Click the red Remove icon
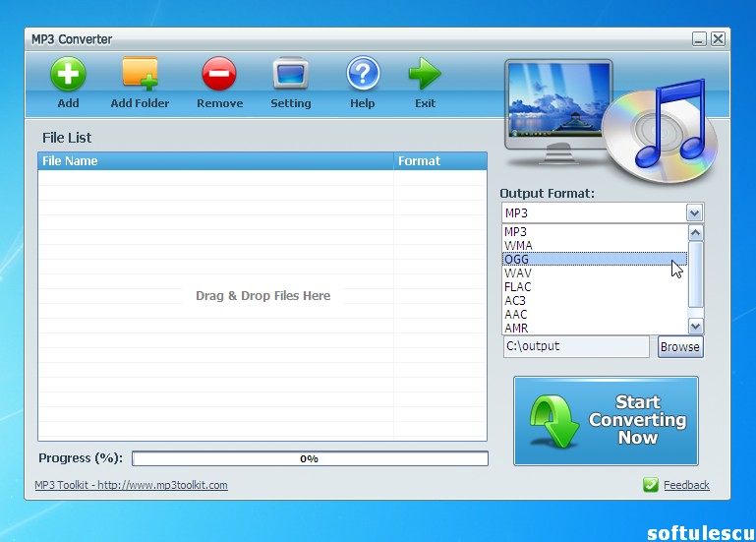The height and width of the screenshot is (542, 756). coord(219,74)
